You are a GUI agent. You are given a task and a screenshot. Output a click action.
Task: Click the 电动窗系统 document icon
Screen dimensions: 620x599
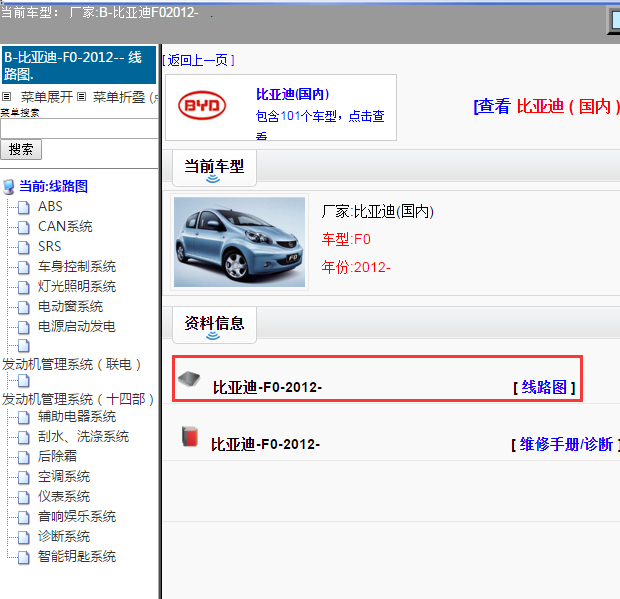coord(23,307)
